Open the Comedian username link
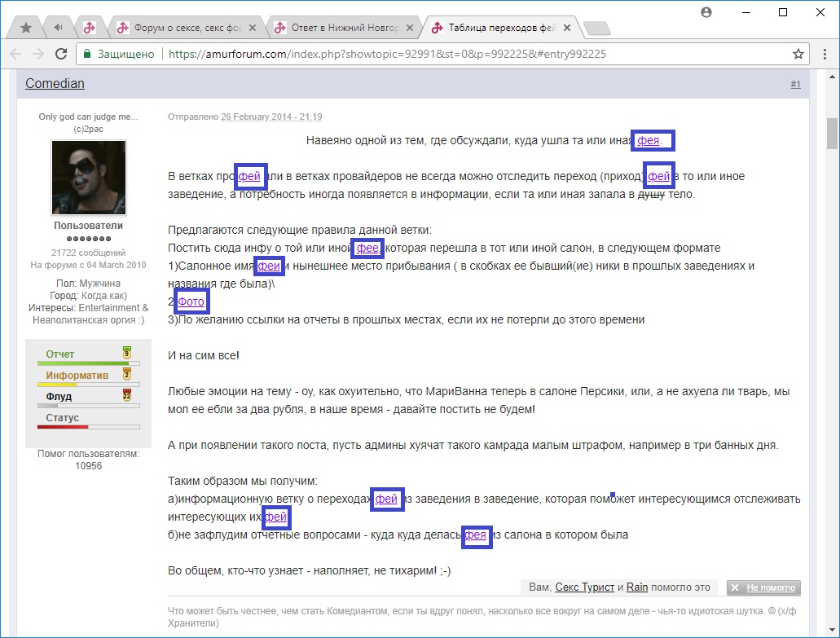The image size is (840, 638). pyautogui.click(x=55, y=84)
